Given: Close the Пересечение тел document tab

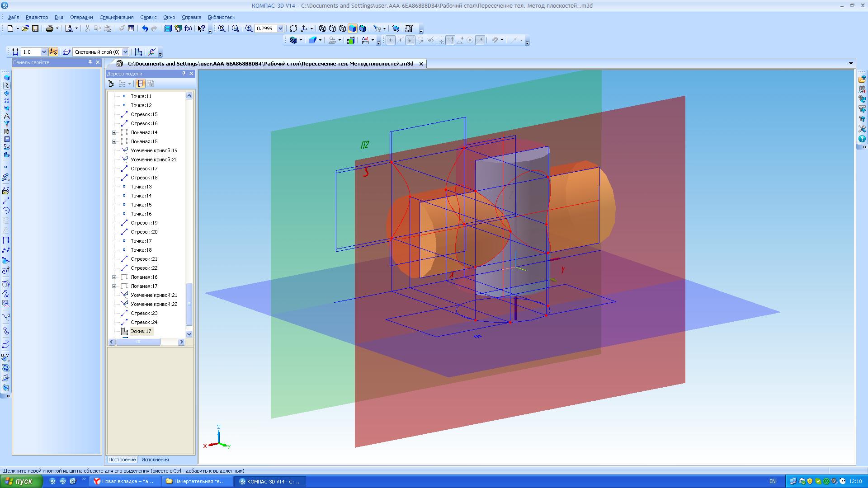Looking at the screenshot, I should [x=421, y=64].
